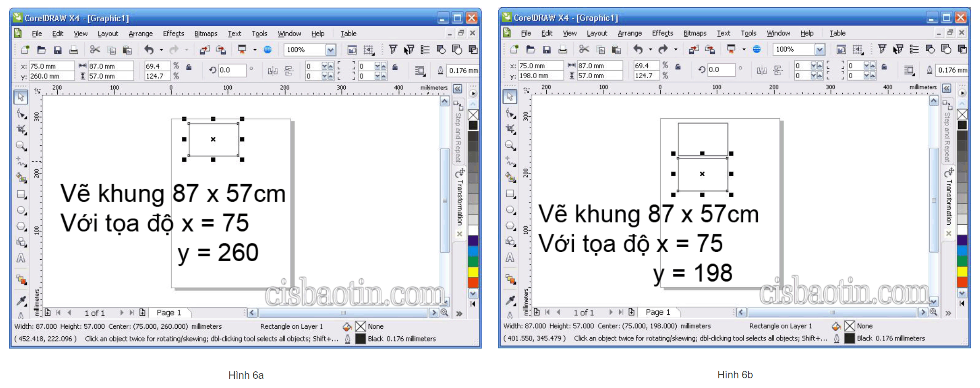Image resolution: width=980 pixels, height=388 pixels.
Task: Click the Cut scissors icon in left window
Action: (95, 50)
